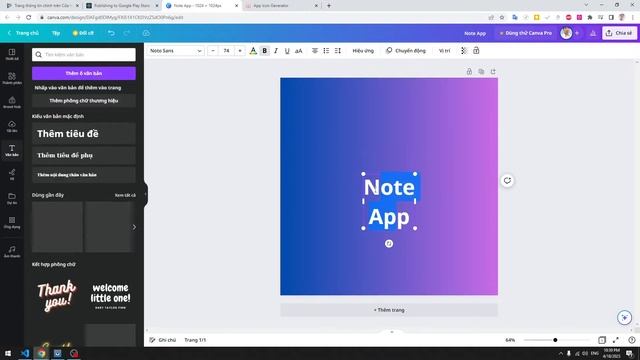
Task: Click Dùng thử Canva Pro button
Action: (x=525, y=33)
